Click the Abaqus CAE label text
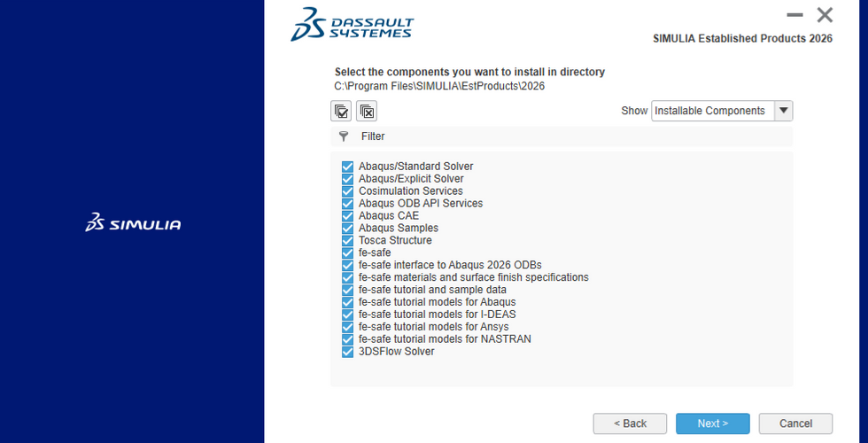Viewport: 868px width, 443px height. tap(389, 216)
